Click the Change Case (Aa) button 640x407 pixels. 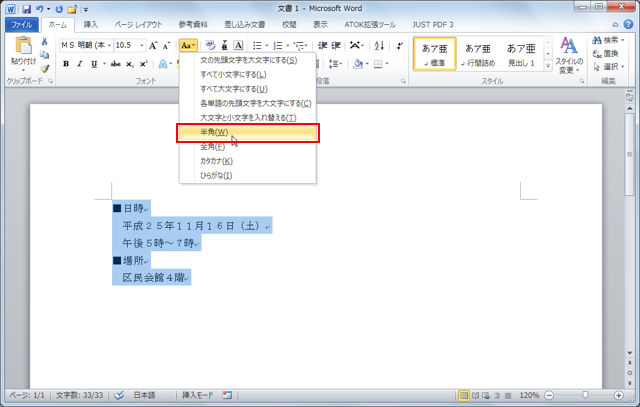188,45
